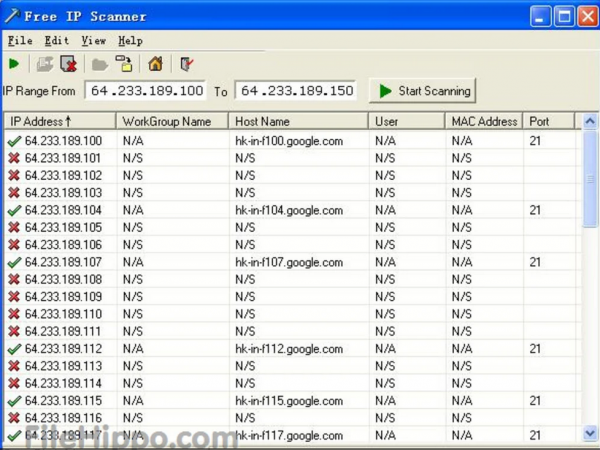This screenshot has height=450, width=600.
Task: Open the View menu
Action: tap(93, 41)
